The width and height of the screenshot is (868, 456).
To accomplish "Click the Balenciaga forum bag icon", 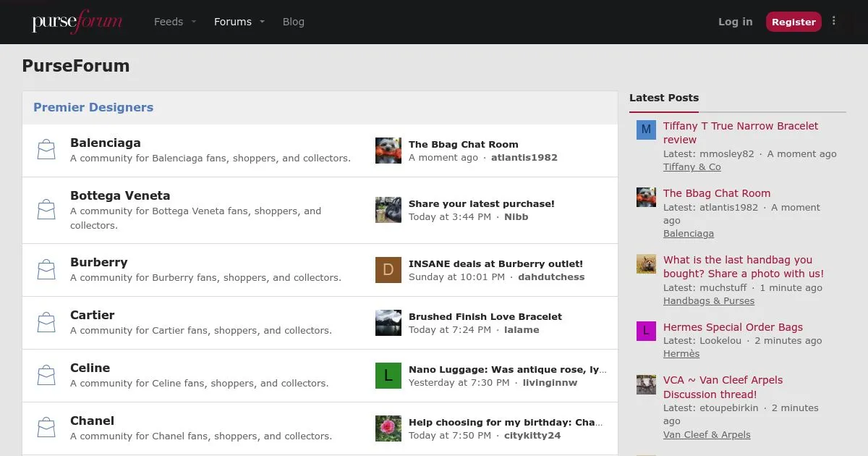I will click(46, 150).
